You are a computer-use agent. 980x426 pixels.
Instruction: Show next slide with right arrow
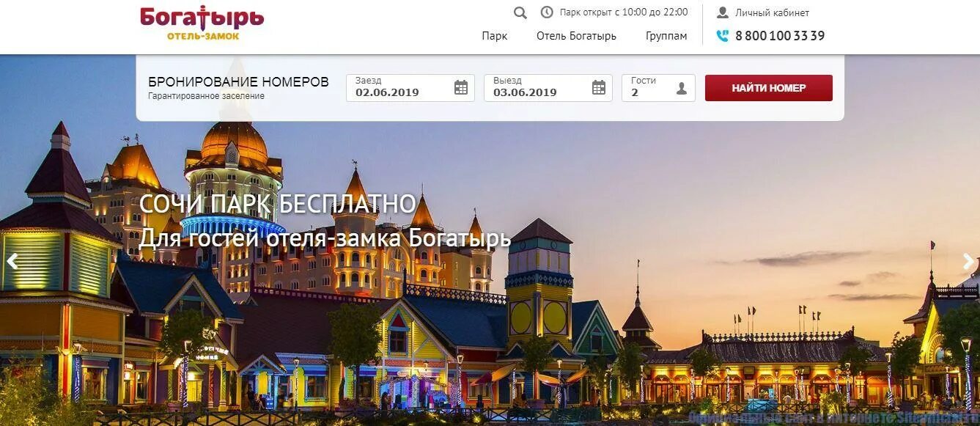pos(968,261)
